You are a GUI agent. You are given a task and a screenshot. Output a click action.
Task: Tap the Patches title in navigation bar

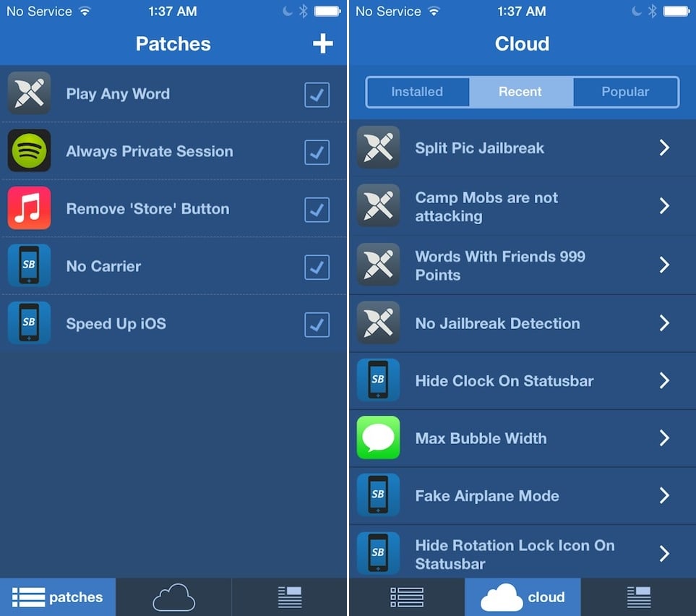(173, 43)
